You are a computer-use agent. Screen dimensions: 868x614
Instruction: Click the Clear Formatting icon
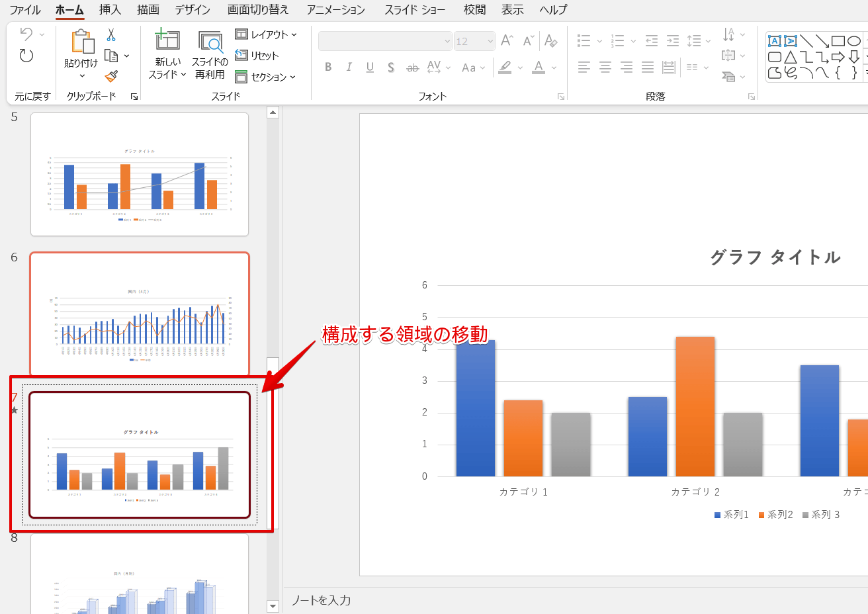click(x=550, y=41)
